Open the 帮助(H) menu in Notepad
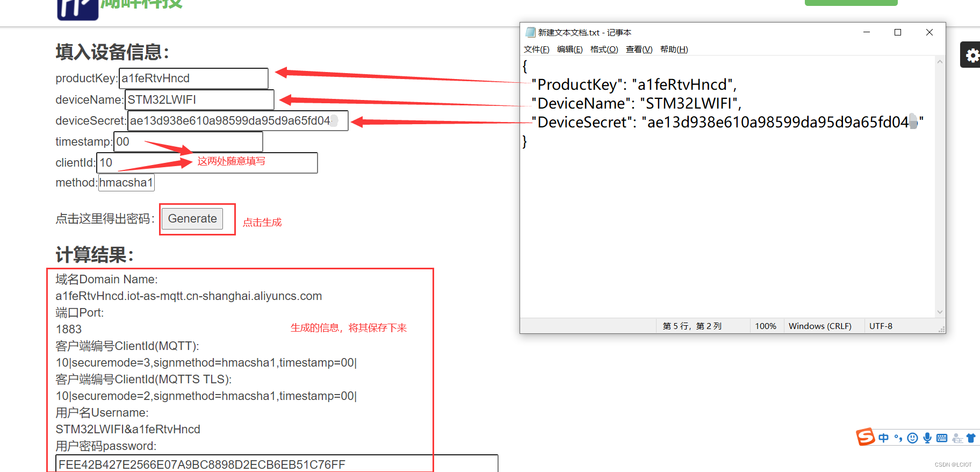The width and height of the screenshot is (980, 472). [674, 49]
